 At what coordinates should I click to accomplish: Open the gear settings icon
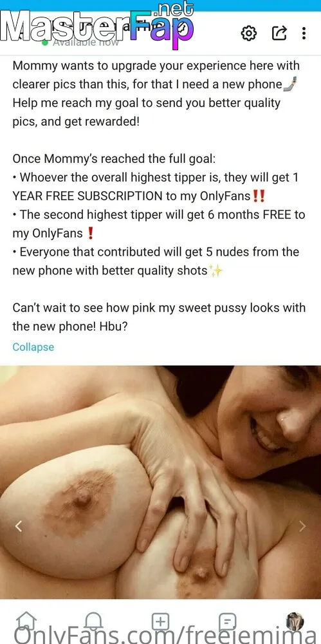coord(248,33)
